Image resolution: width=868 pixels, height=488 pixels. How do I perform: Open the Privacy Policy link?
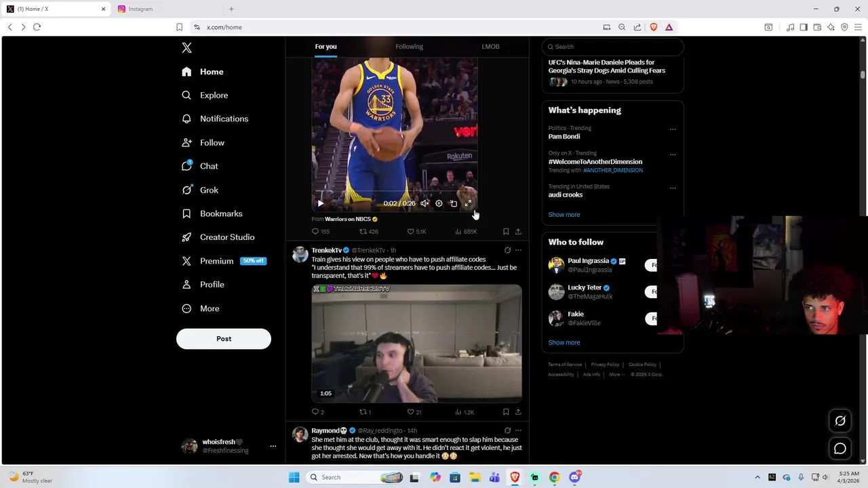[x=605, y=365]
